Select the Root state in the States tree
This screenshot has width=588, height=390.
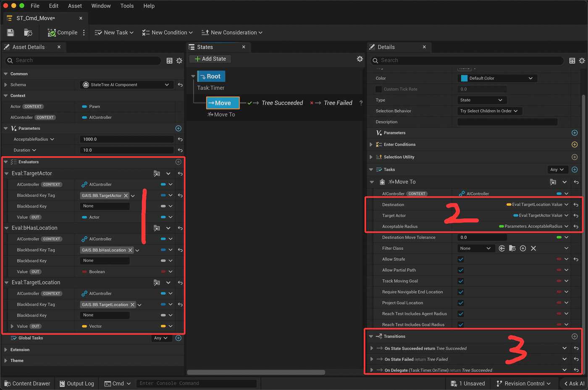(x=211, y=76)
